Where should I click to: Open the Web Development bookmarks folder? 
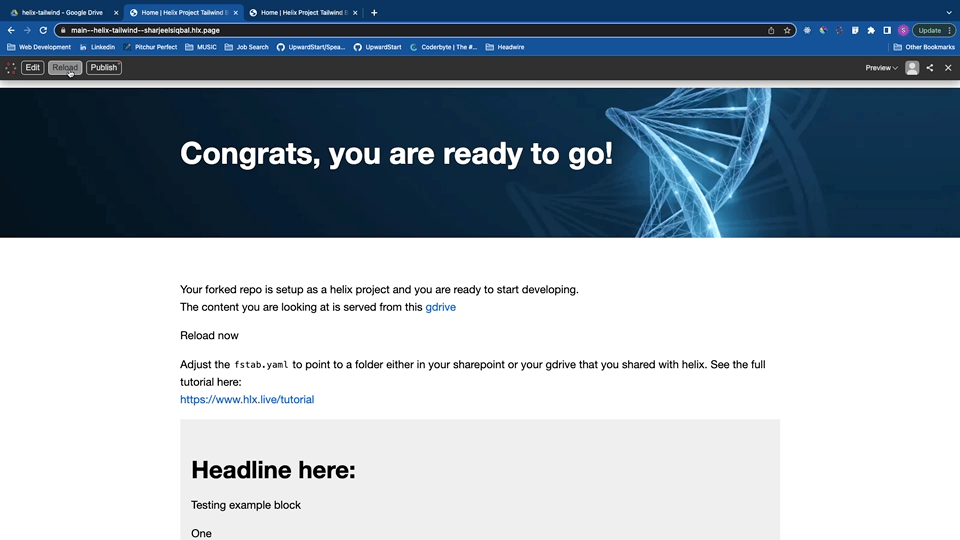[x=39, y=47]
